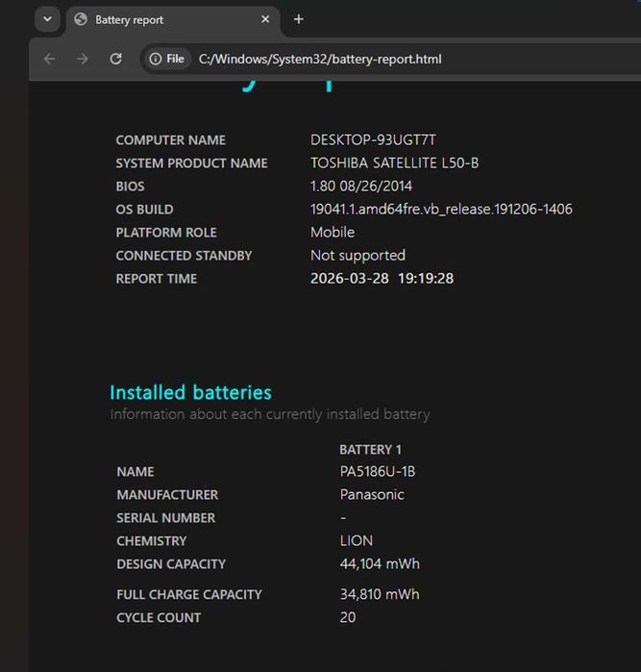The width and height of the screenshot is (641, 672).
Task: Select BIOS value 1.80 08/26/2014
Action: pos(361,186)
